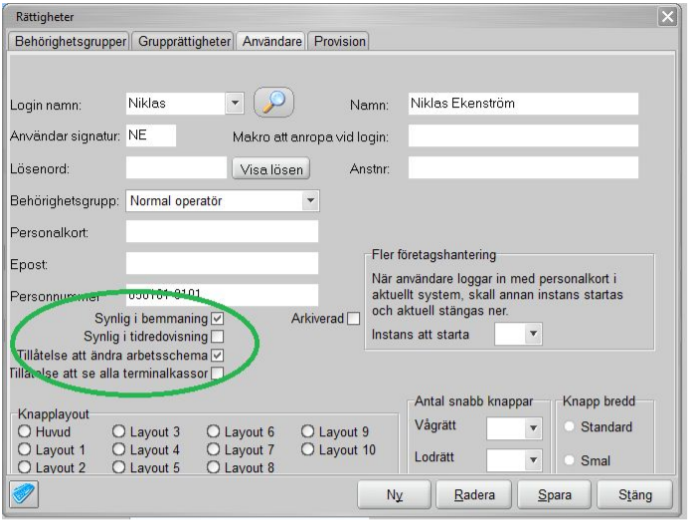Open the Login namn dropdown
Viewport: 690px width, 522px height.
tap(235, 102)
